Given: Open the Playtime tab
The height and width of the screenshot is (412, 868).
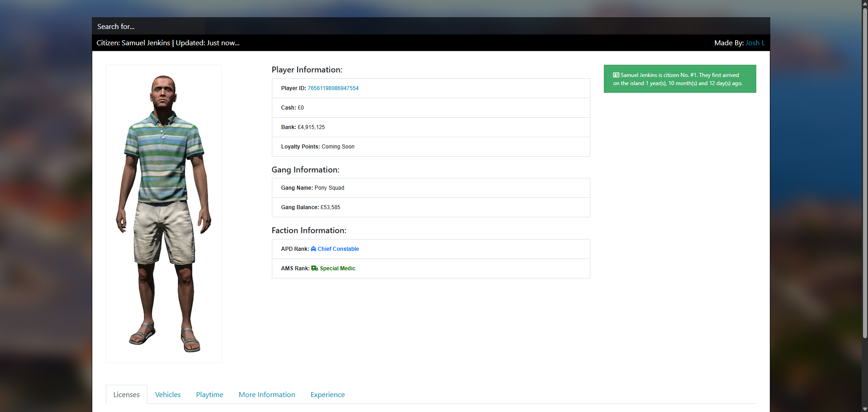Looking at the screenshot, I should (x=209, y=394).
